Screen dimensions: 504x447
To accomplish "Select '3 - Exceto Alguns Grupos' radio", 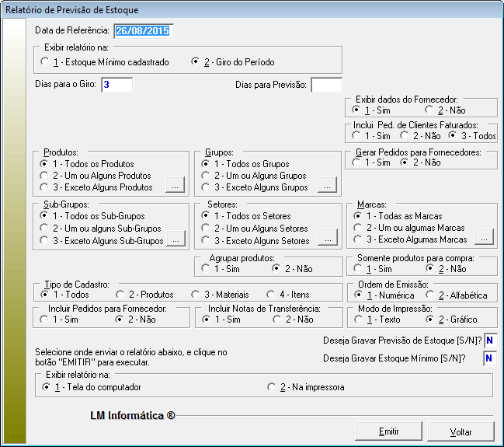I will click(206, 187).
